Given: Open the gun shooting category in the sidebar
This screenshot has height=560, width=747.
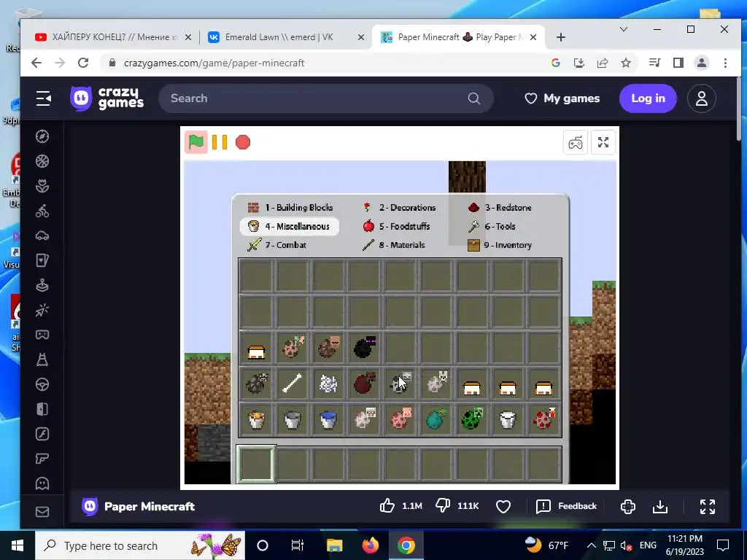Looking at the screenshot, I should coord(42,459).
